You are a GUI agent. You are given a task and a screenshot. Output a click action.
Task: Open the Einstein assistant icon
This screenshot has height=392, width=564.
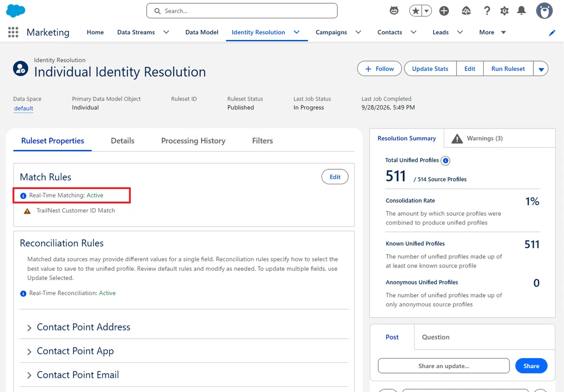[x=394, y=11]
